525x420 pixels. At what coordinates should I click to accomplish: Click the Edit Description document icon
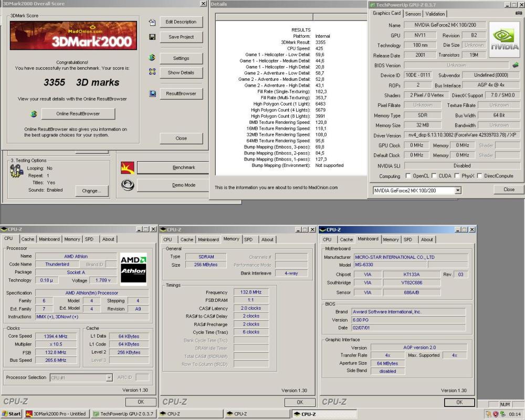point(152,22)
